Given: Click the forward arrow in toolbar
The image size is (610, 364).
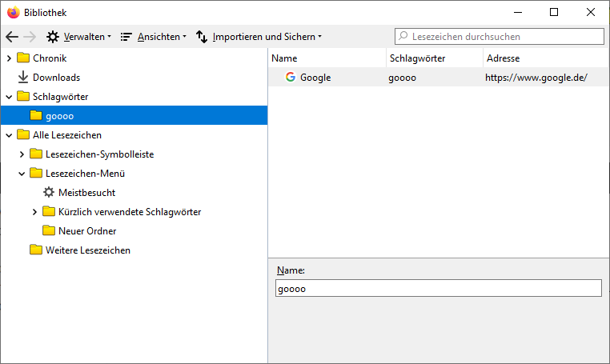Looking at the screenshot, I should pos(30,37).
